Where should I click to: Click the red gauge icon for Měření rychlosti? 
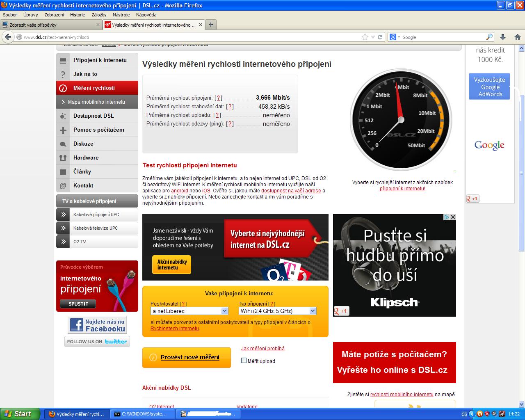pos(63,88)
